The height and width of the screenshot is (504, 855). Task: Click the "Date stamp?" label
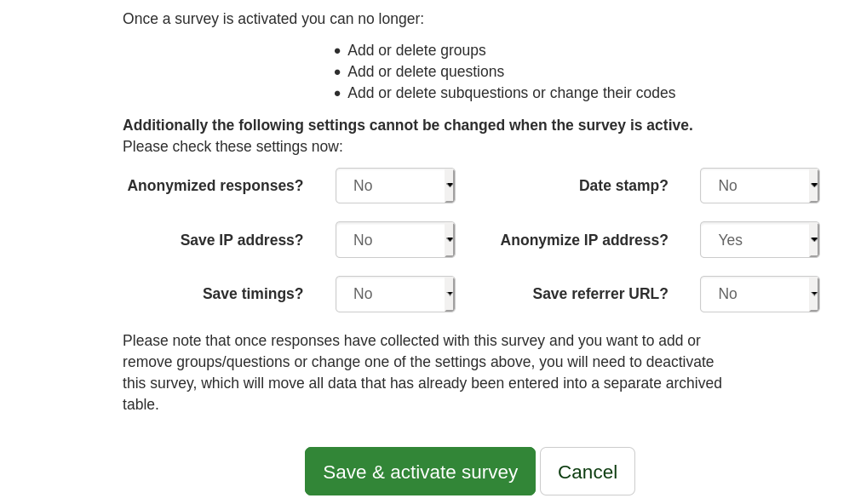623,186
